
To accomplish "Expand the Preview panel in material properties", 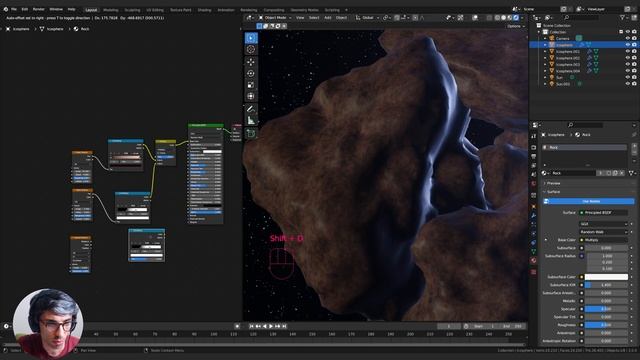I will [x=553, y=183].
